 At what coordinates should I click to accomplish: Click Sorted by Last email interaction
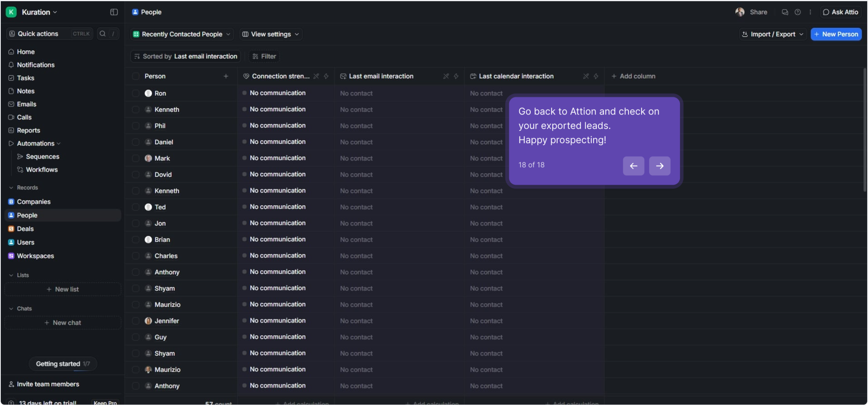pyautogui.click(x=185, y=56)
